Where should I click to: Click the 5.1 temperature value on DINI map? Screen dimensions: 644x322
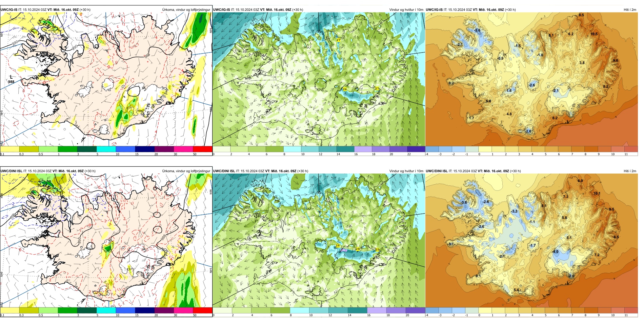569,238
